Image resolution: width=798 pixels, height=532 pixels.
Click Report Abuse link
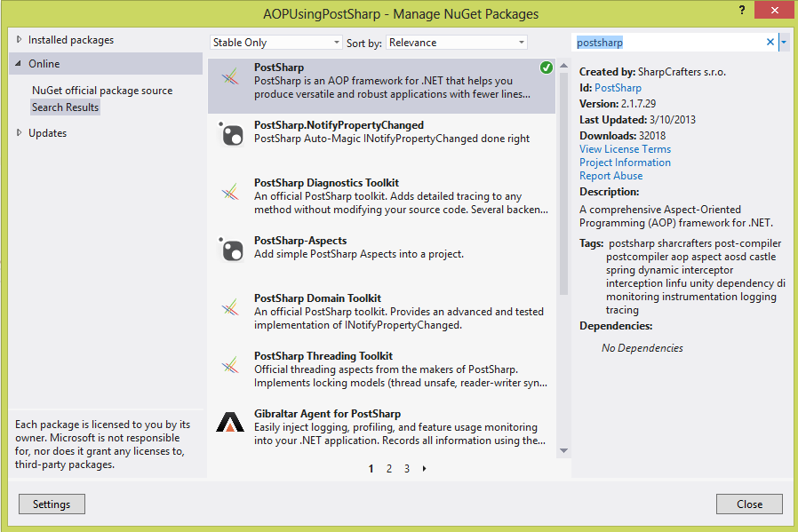pyautogui.click(x=610, y=176)
